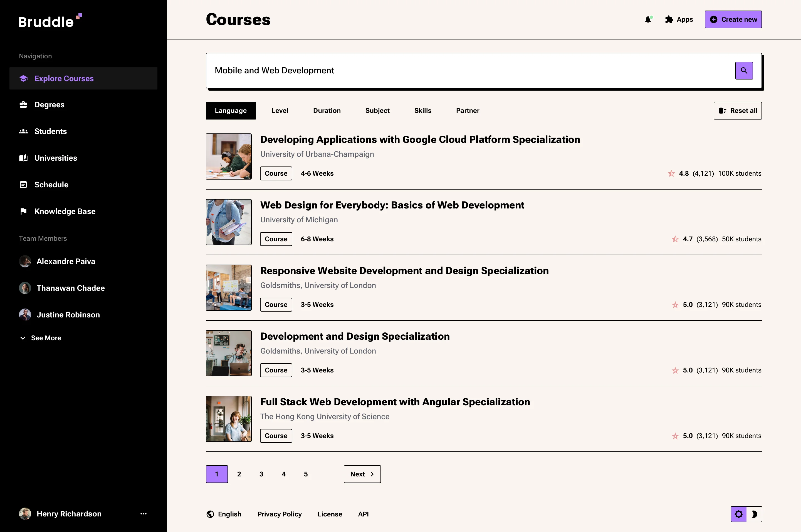Click the Universities book icon
The width and height of the screenshot is (801, 532).
pos(23,158)
